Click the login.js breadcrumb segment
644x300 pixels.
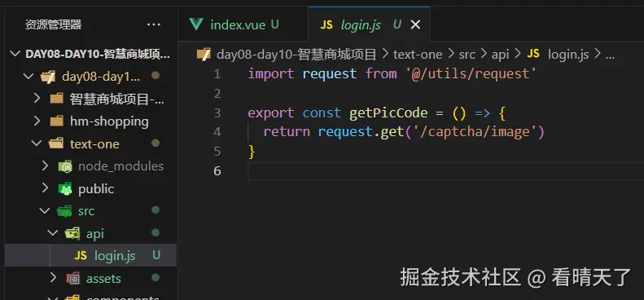click(568, 55)
